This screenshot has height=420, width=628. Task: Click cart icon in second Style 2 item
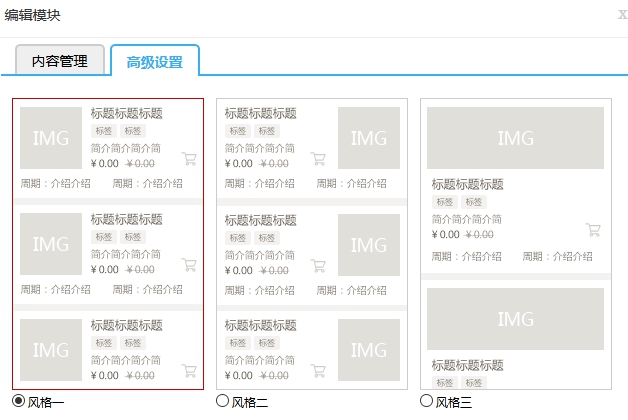(318, 265)
